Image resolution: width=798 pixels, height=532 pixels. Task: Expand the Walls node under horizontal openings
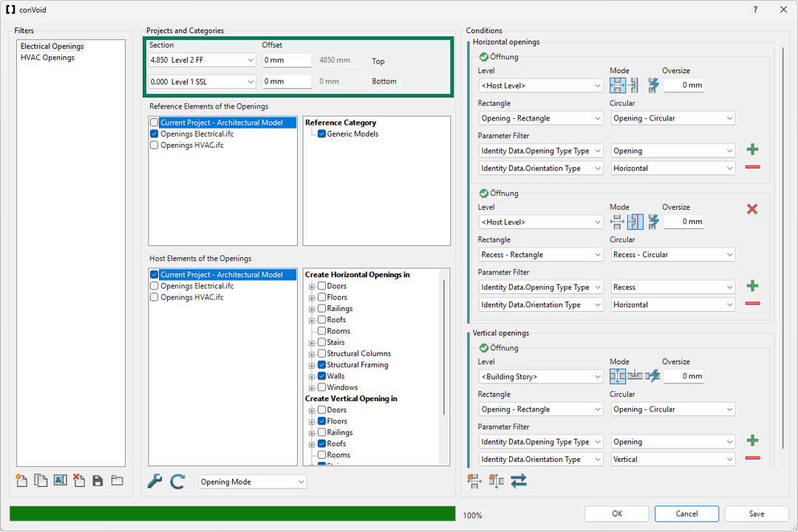[x=312, y=376]
